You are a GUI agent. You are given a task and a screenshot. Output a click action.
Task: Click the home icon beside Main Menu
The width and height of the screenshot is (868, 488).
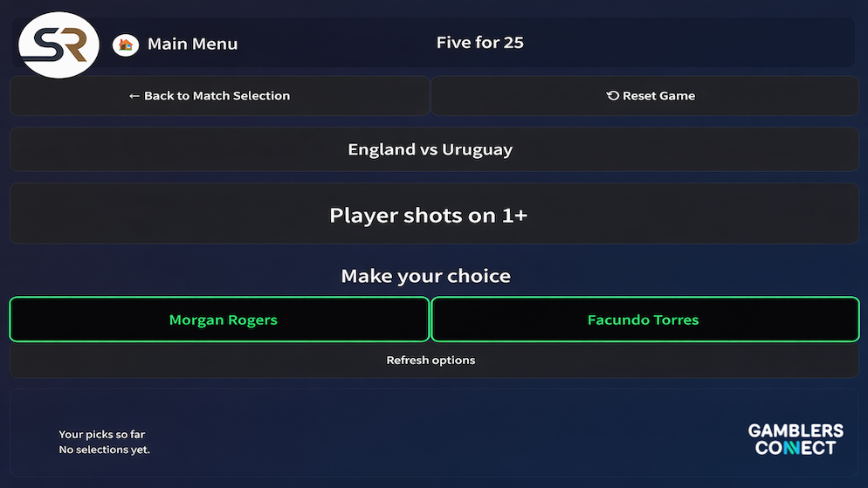[126, 44]
